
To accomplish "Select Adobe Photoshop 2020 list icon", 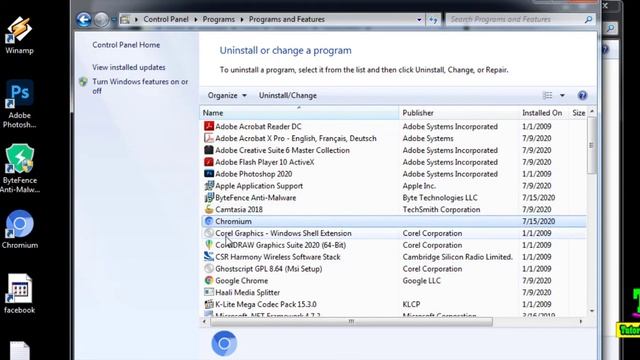I will (x=209, y=173).
